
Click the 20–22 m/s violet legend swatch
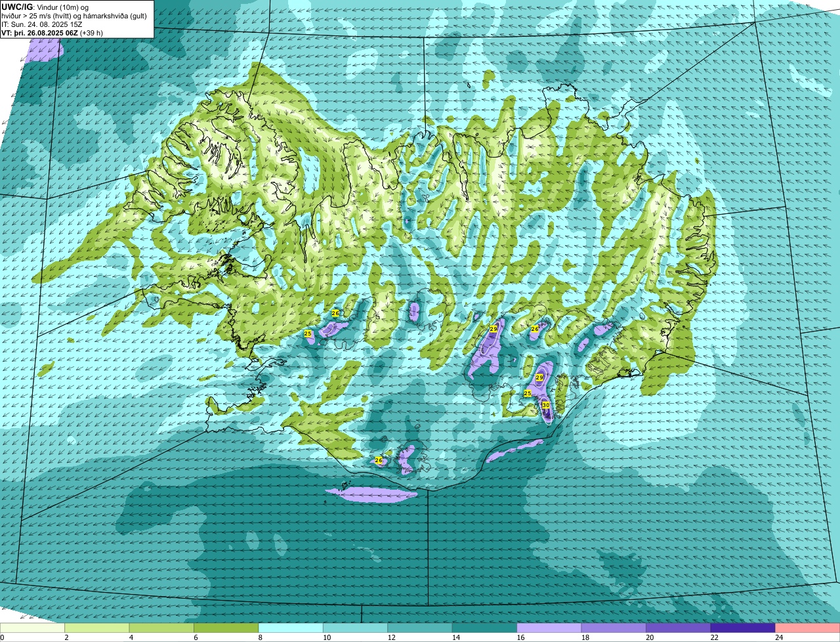pos(678,628)
